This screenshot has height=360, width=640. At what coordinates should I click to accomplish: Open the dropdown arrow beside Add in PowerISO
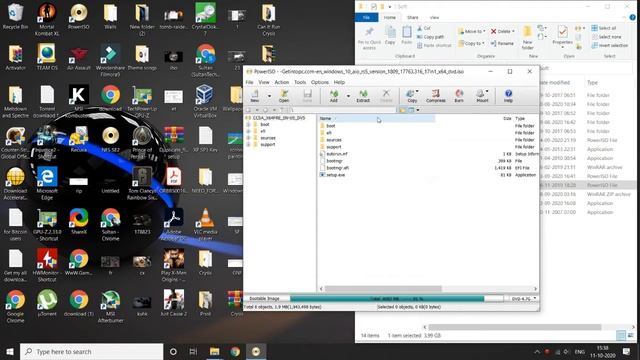pyautogui.click(x=348, y=96)
